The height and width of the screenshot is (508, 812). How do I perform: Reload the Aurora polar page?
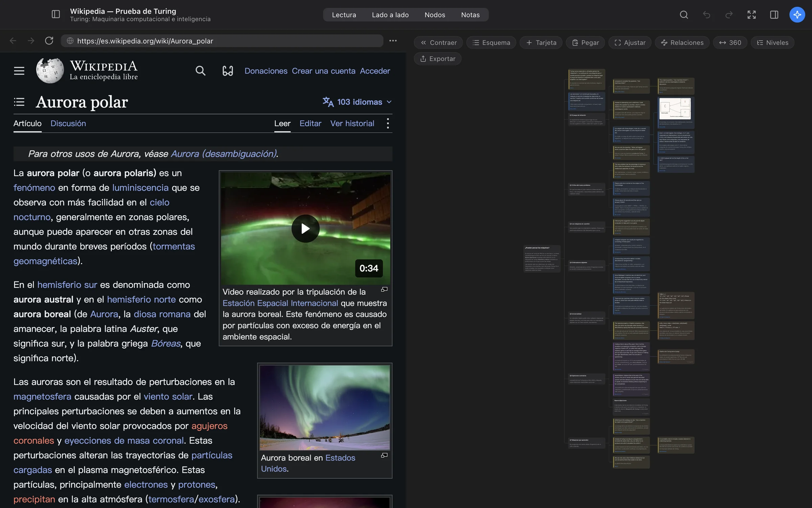(49, 41)
